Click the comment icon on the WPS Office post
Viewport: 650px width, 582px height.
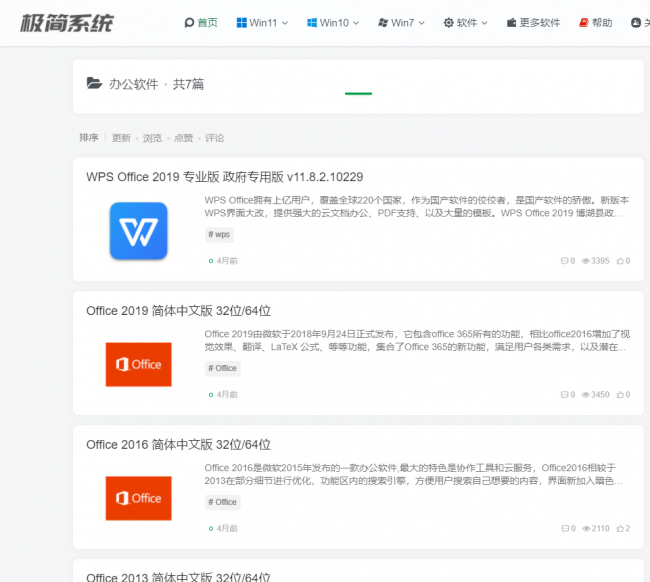[564, 261]
